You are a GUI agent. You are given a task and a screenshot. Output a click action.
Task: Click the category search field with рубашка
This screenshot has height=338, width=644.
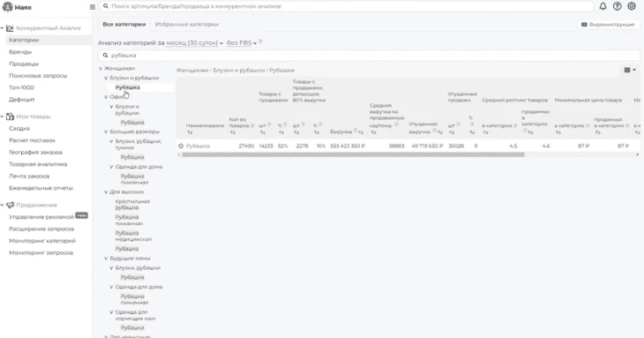pyautogui.click(x=369, y=55)
